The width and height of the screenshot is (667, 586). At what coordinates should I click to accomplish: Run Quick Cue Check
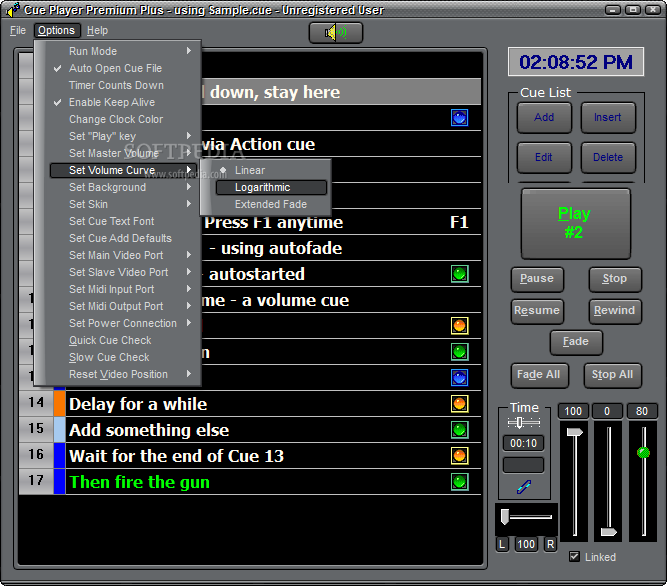tap(110, 340)
